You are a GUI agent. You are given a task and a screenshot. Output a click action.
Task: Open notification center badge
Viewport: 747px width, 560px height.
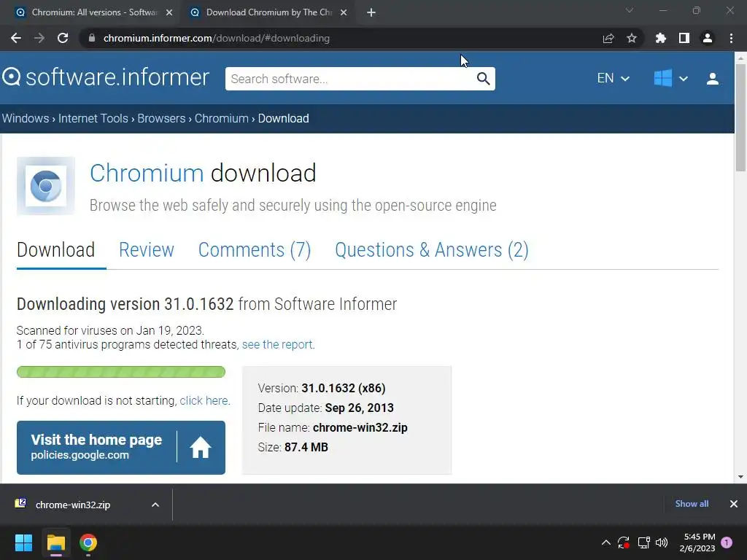pos(727,542)
